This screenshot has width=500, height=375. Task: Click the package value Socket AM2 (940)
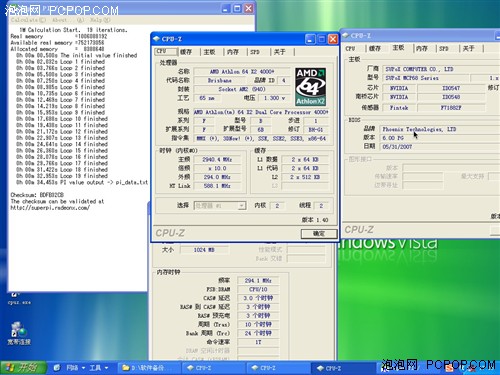242,89
